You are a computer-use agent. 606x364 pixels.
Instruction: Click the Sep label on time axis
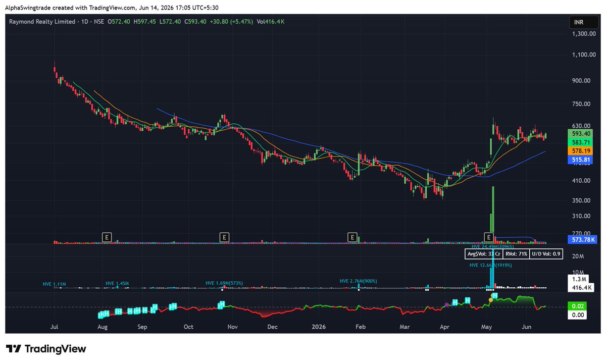(x=142, y=327)
